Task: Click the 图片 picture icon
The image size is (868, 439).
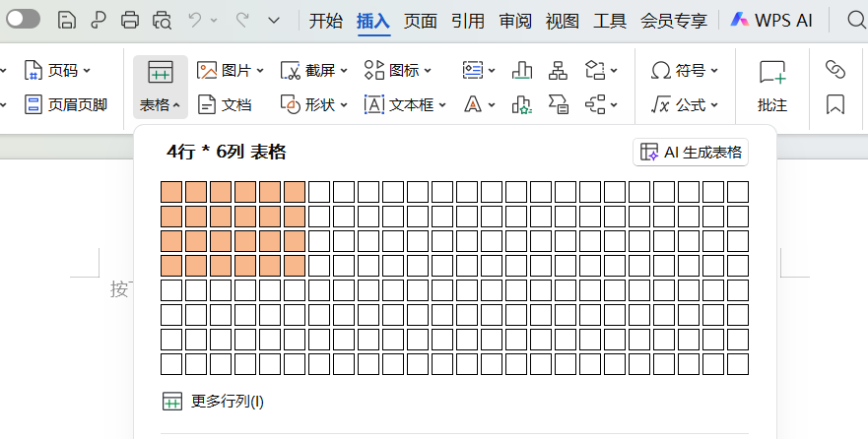Action: click(x=207, y=71)
